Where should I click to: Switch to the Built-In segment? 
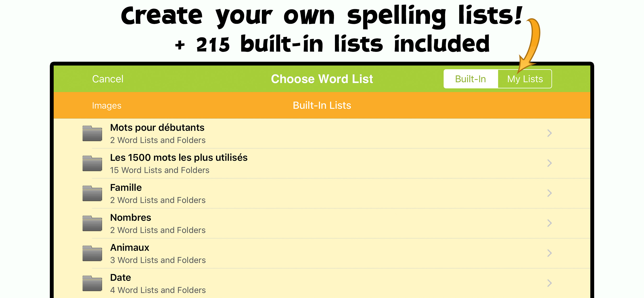(x=470, y=79)
